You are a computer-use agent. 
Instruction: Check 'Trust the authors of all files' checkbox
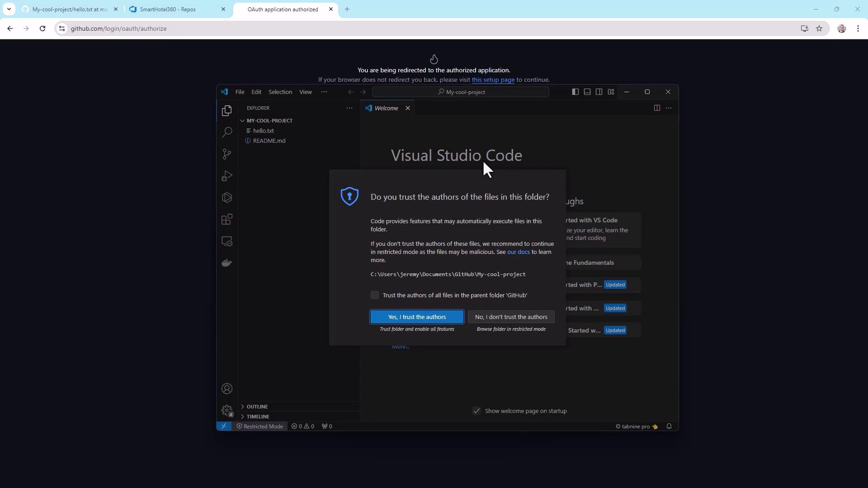click(375, 296)
